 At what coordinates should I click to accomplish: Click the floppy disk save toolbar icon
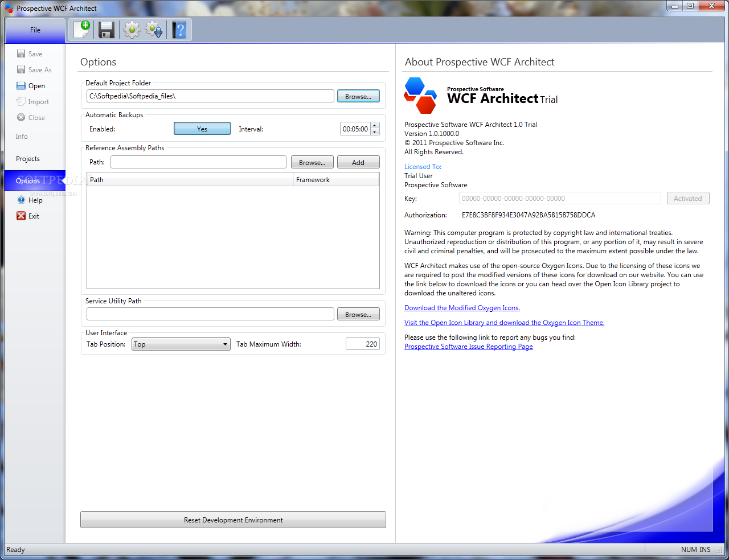coord(107,30)
